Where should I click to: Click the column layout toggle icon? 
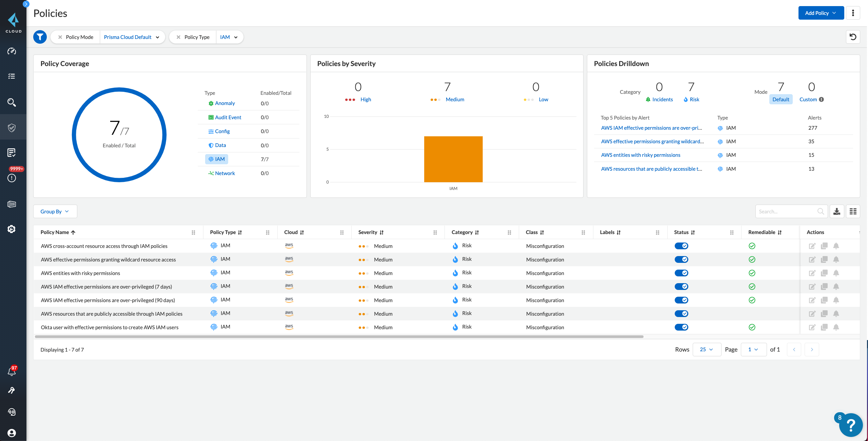853,211
